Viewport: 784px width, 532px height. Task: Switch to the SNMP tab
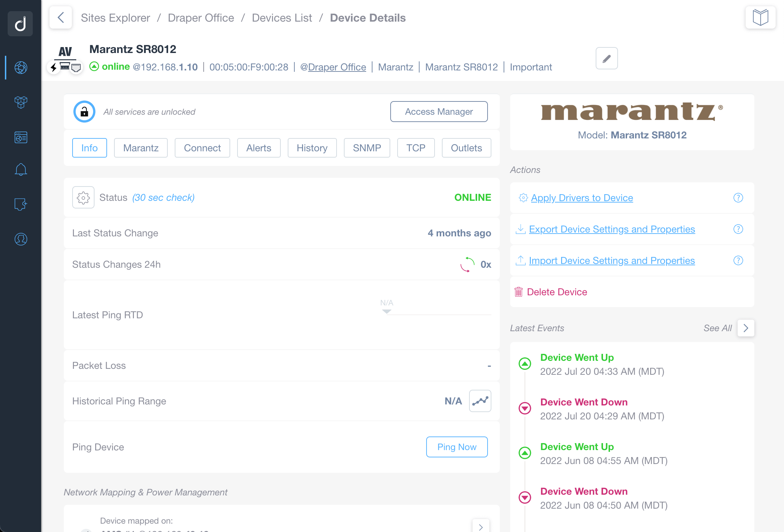click(x=367, y=148)
